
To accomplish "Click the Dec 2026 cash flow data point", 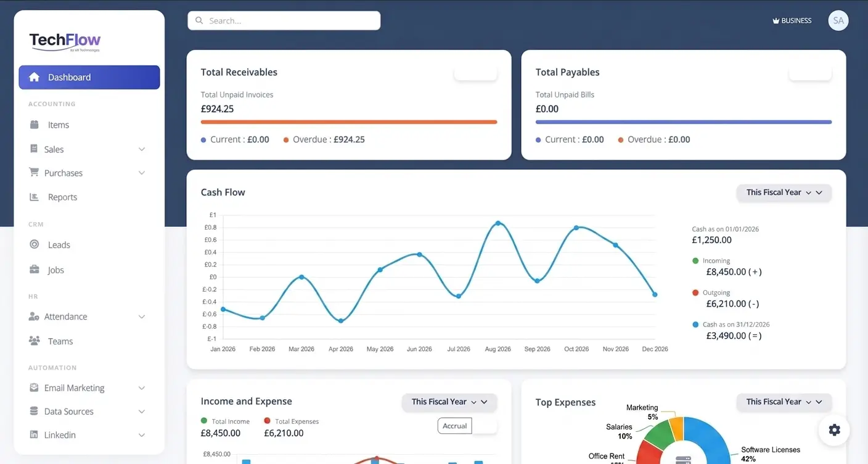I will (x=655, y=294).
